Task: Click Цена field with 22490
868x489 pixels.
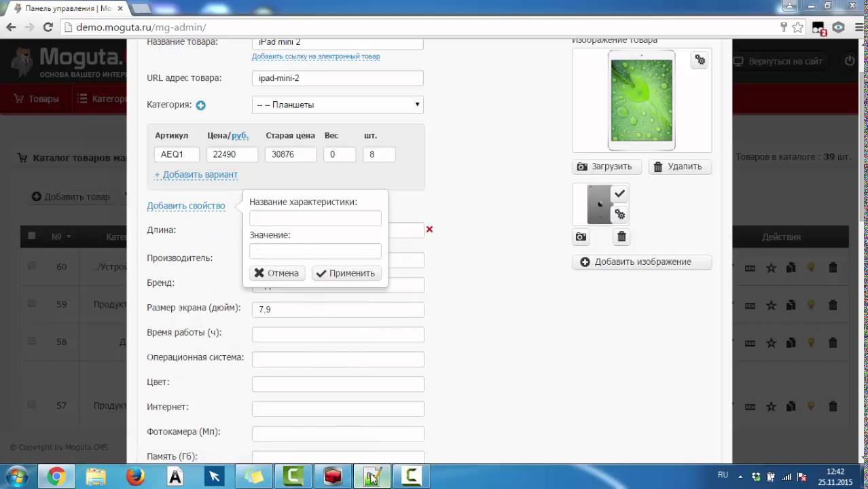Action: [233, 154]
